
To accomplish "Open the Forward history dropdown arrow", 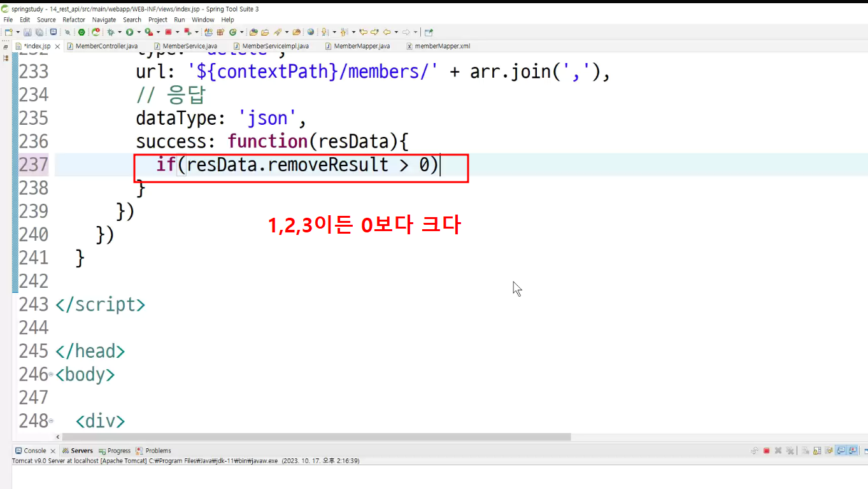I will pos(415,32).
